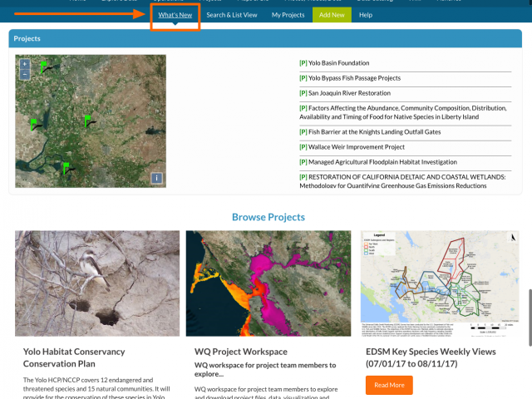Switch to Search & List View tab
Screen dimensions: 532x399
click(232, 15)
